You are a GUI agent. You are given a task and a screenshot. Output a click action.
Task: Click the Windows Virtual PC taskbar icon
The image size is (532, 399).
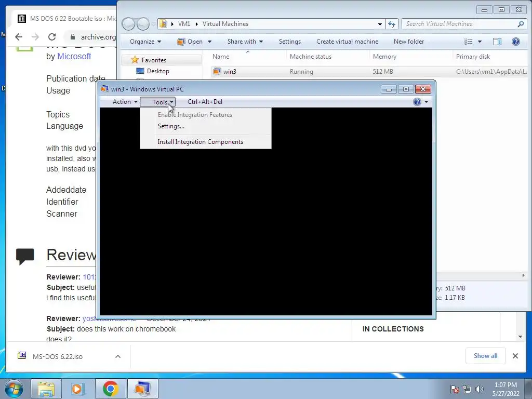click(142, 389)
